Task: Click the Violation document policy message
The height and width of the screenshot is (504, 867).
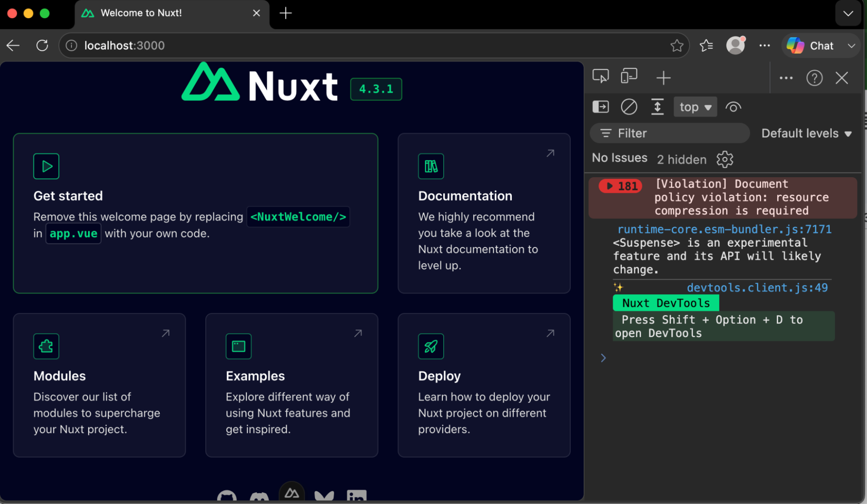Action: [x=741, y=197]
